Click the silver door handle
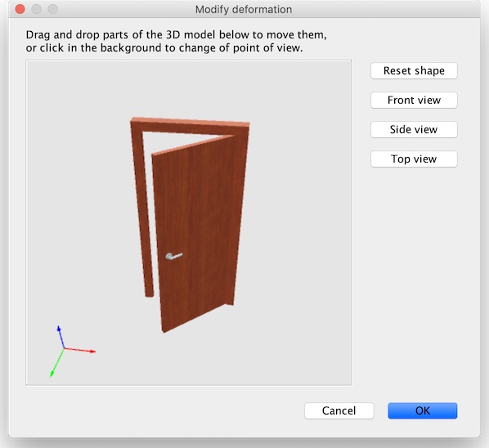The width and height of the screenshot is (489, 448). (173, 256)
